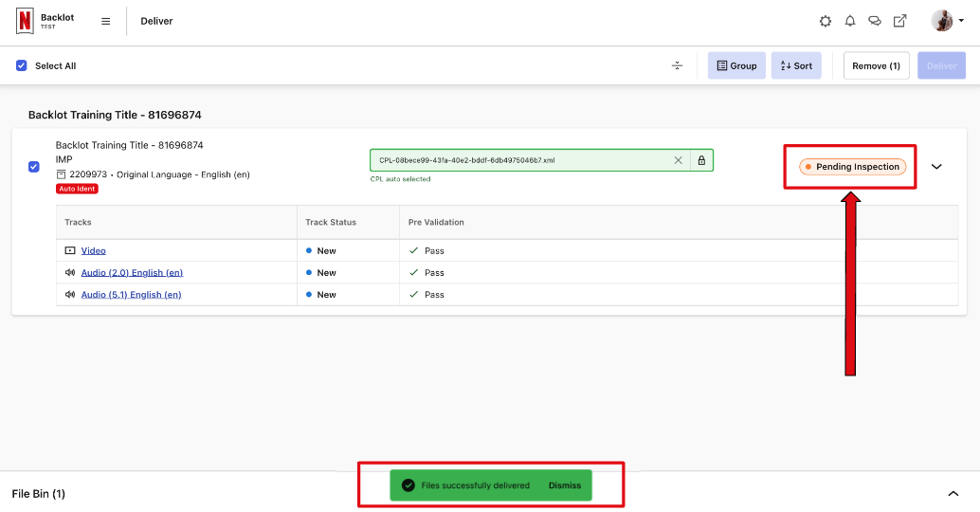Screen dimensions: 980x512
Task: Click the open-in-new-window icon
Action: pyautogui.click(x=900, y=21)
